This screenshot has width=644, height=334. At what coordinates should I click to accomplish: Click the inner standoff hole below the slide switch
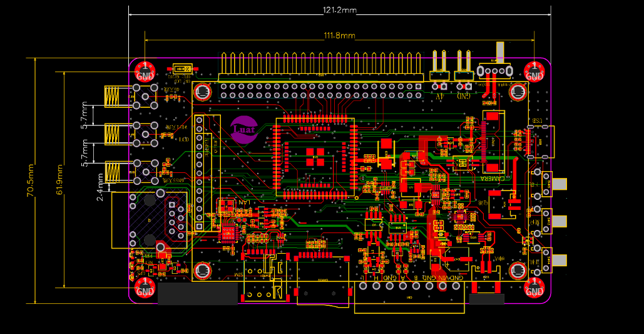click(x=518, y=92)
